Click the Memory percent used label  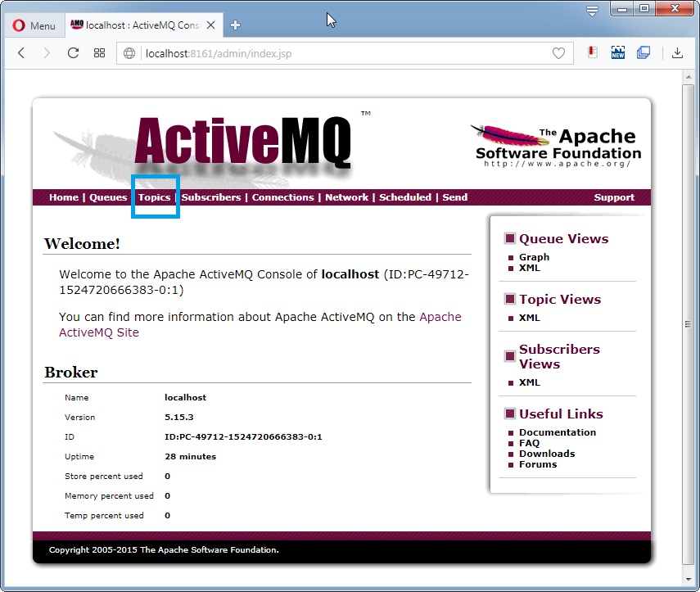pos(109,495)
